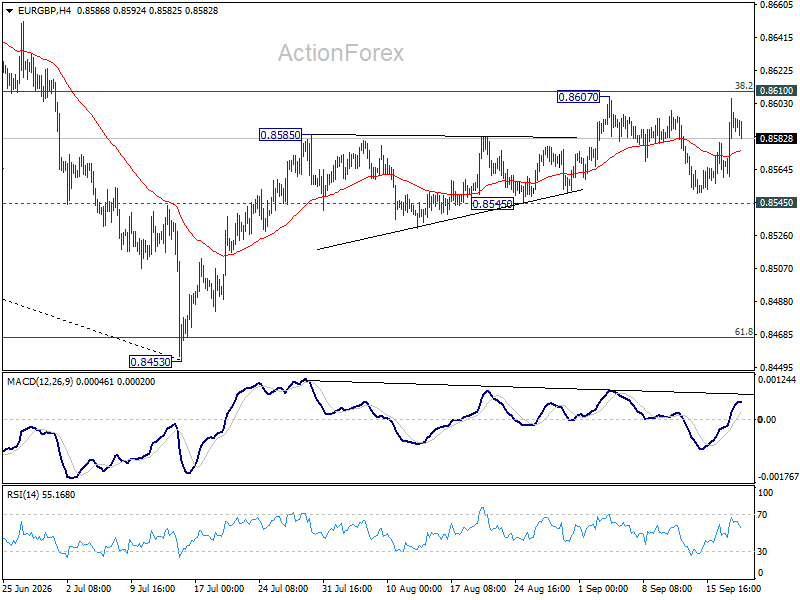Click the 0.86100 price axis marker
The width and height of the screenshot is (800, 600).
776,91
